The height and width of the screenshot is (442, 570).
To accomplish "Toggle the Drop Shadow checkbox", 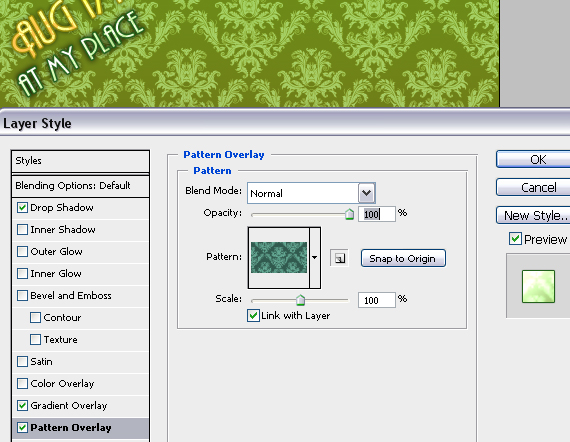I will [x=23, y=208].
